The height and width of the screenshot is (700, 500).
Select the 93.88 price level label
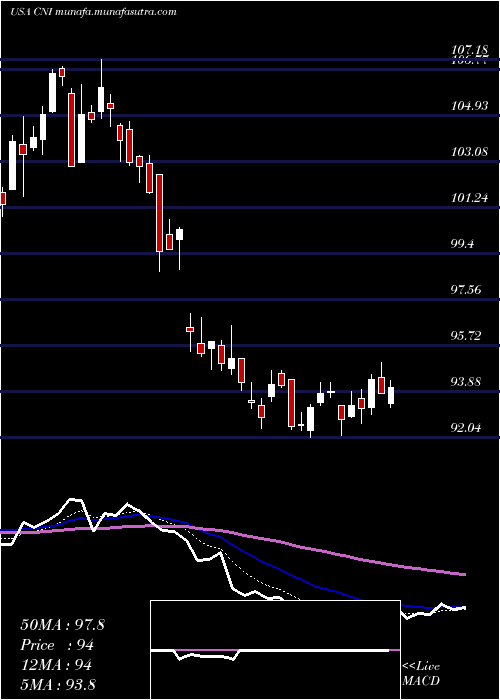coord(466,382)
